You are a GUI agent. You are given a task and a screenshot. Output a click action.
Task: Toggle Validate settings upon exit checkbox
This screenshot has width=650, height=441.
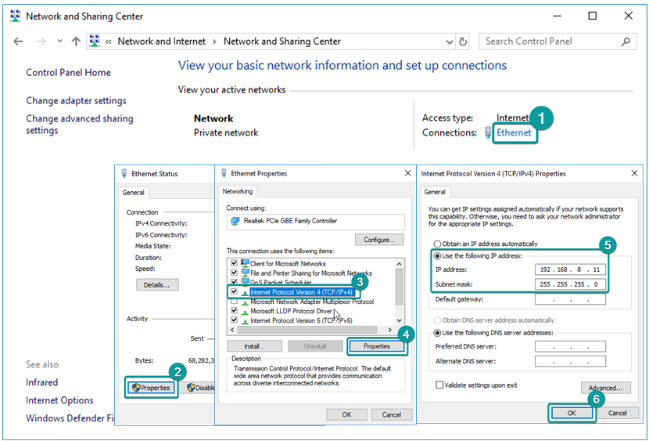pyautogui.click(x=439, y=385)
